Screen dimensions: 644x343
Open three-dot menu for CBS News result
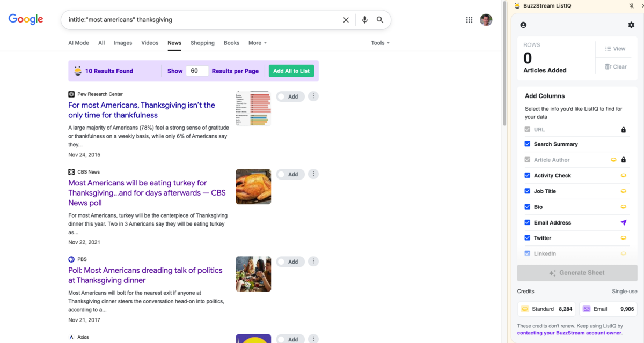(313, 174)
